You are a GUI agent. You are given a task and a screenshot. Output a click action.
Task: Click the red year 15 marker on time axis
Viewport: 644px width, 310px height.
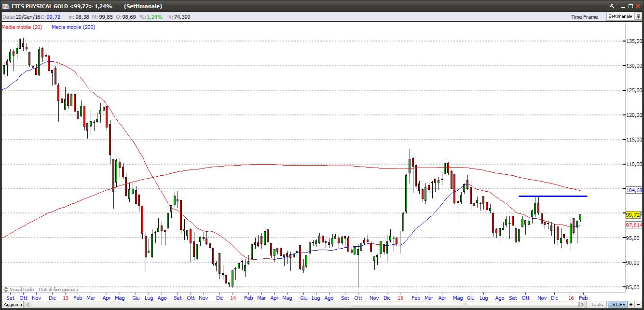coord(400,298)
